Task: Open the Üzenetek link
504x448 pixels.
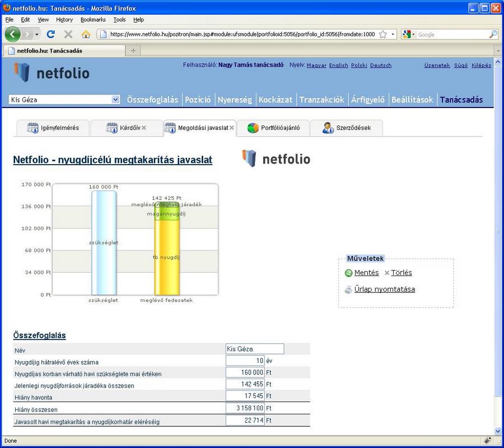Action: (x=437, y=65)
